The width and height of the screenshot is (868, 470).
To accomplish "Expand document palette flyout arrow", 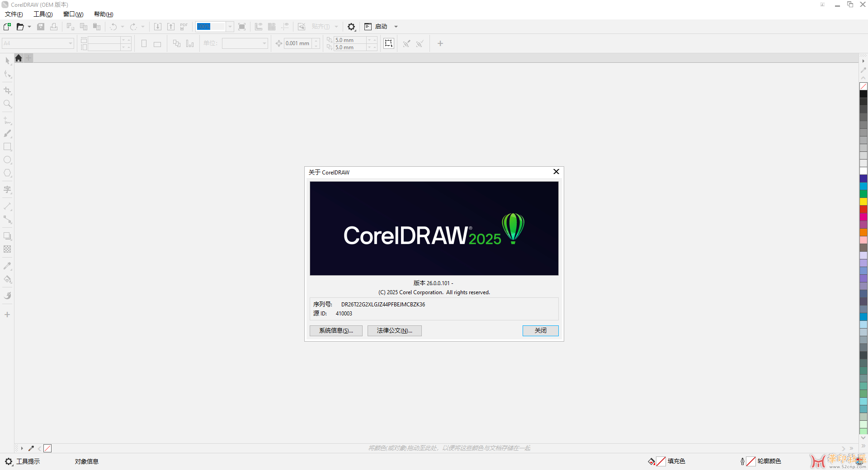I will 22,448.
